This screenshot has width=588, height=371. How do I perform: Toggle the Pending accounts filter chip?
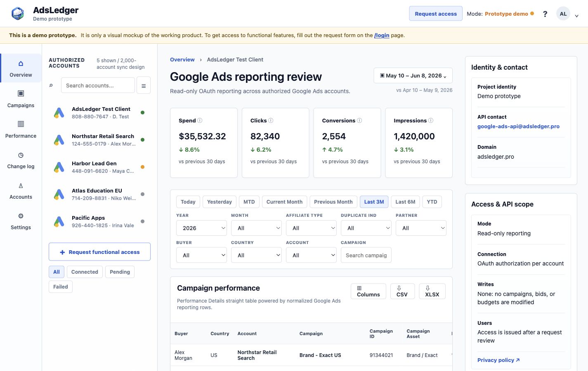tap(120, 272)
